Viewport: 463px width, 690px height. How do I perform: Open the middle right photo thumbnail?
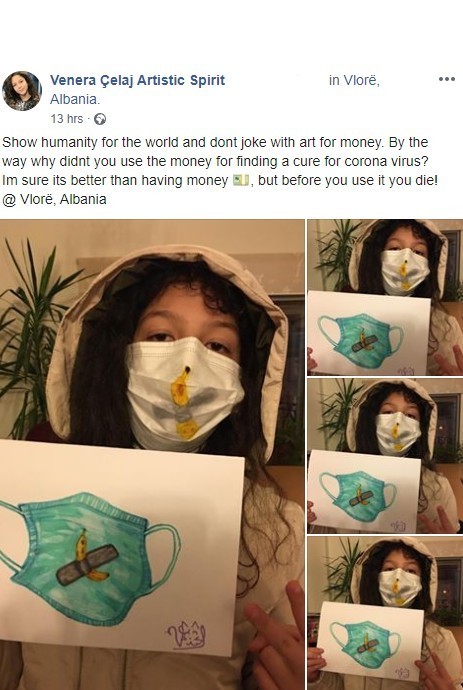(x=385, y=456)
